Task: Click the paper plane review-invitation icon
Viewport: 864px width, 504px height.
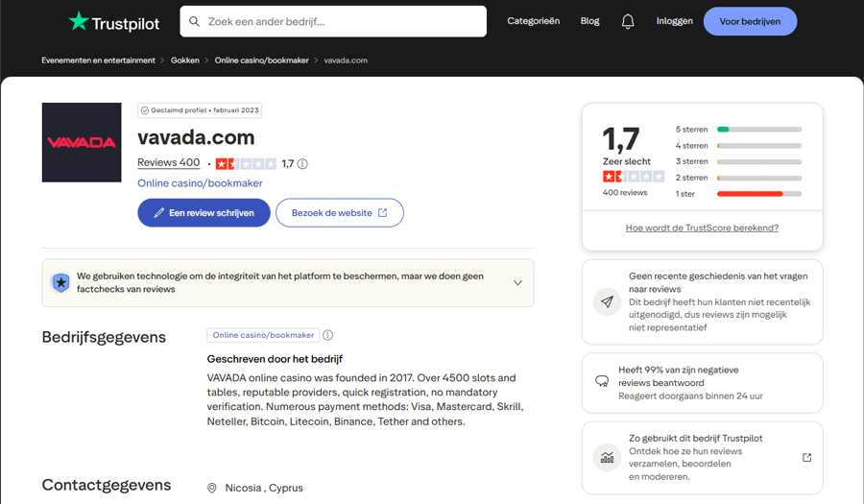Action: [x=607, y=301]
